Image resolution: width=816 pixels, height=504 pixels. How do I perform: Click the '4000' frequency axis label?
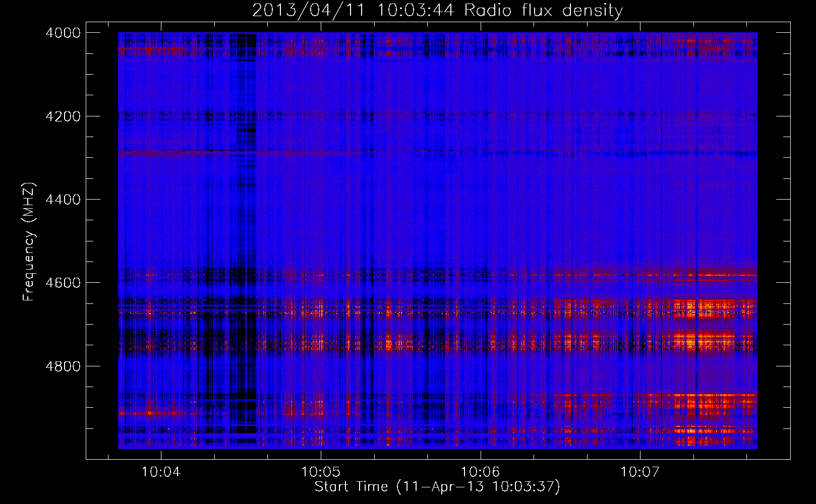63,33
